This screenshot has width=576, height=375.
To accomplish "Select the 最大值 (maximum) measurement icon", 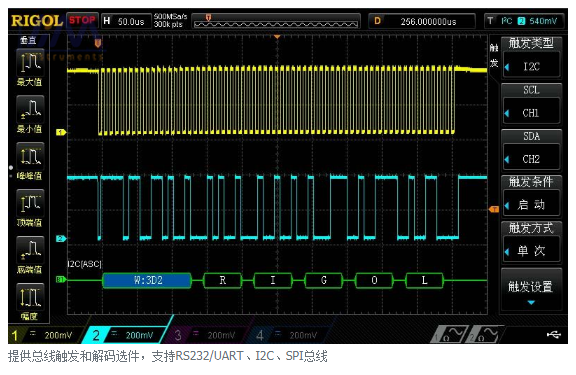I will tap(30, 62).
